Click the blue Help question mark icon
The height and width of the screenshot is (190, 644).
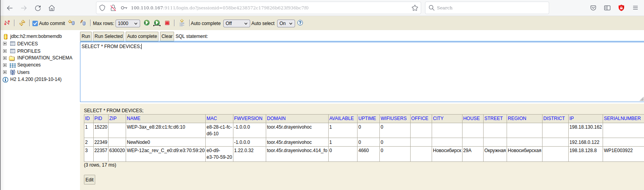(300, 23)
